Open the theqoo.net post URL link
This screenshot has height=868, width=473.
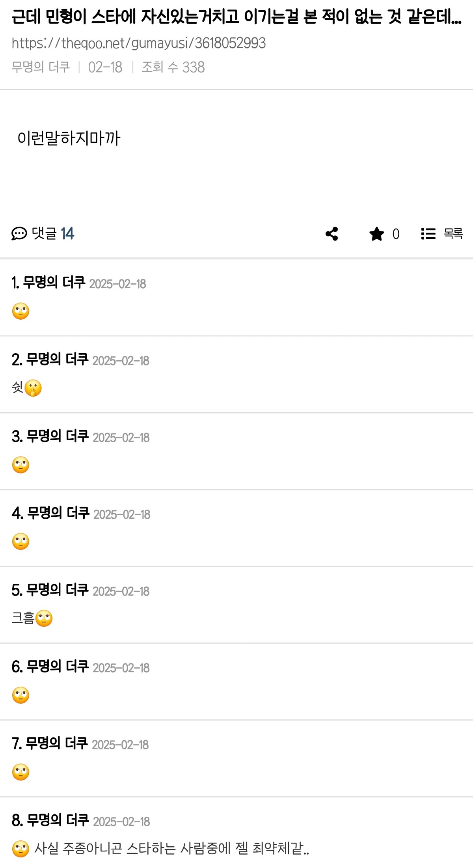(x=139, y=43)
